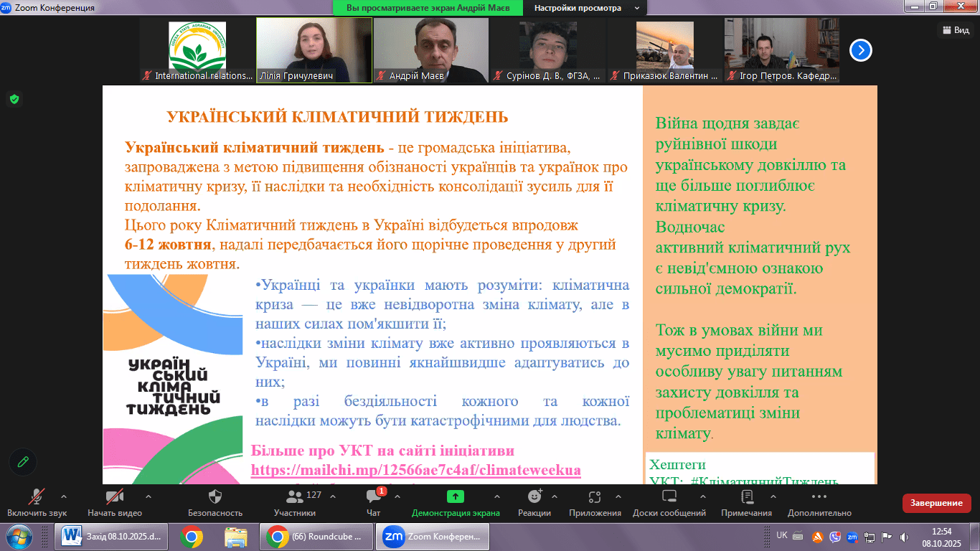Image resolution: width=980 pixels, height=551 pixels.
Task: Open the mailchi.mp climateweekua link
Action: pyautogui.click(x=415, y=470)
